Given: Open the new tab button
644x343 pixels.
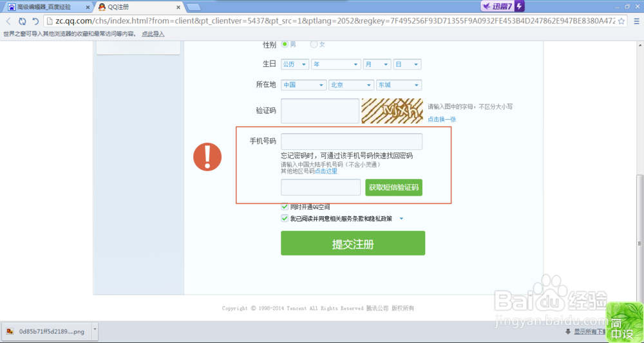Looking at the screenshot, I should pos(193,7).
